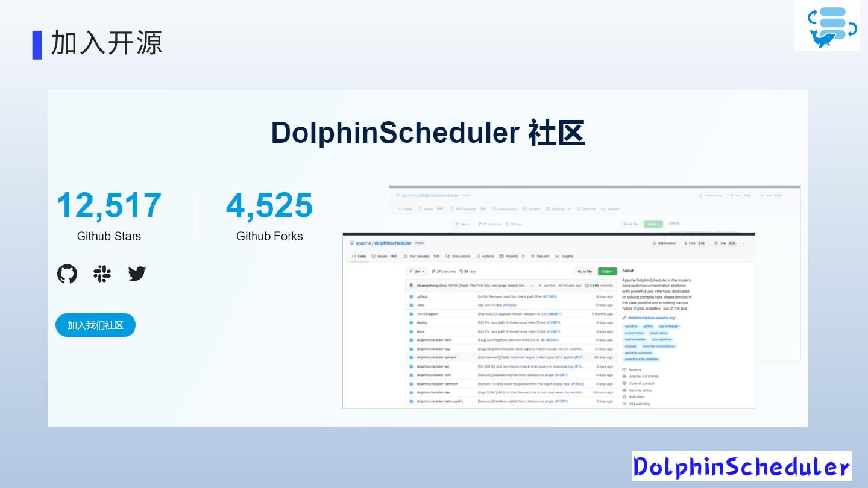
Task: Click the zhuangchong committer avatar
Action: point(411,286)
